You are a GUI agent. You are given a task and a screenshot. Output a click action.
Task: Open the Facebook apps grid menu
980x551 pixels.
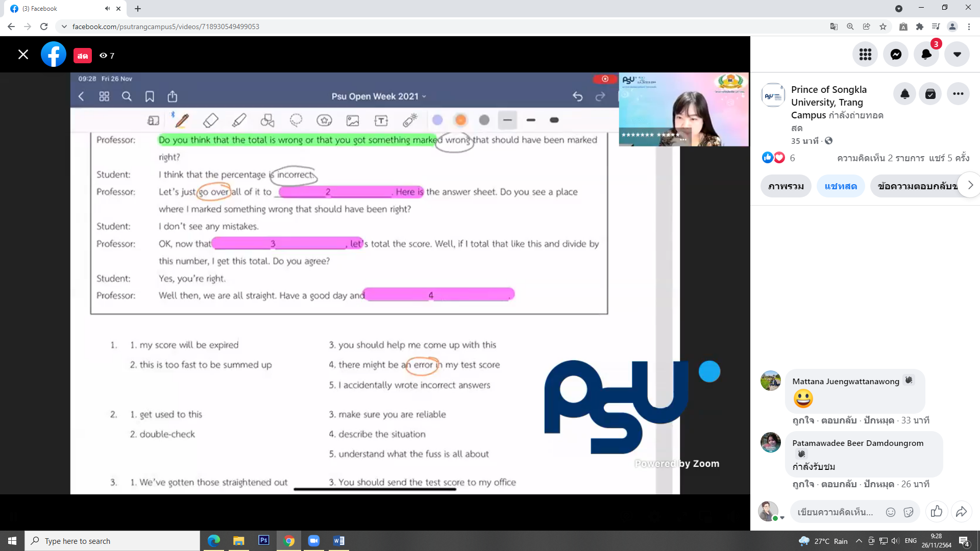click(x=865, y=55)
